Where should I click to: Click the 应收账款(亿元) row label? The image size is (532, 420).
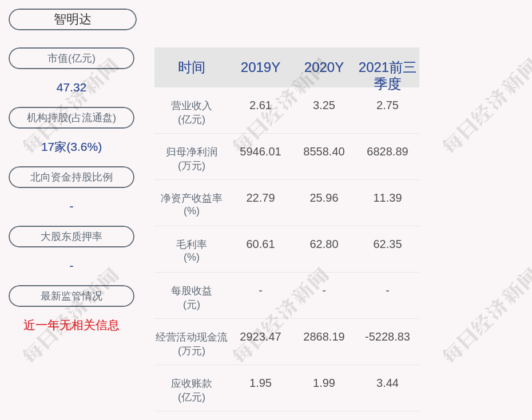(192, 390)
